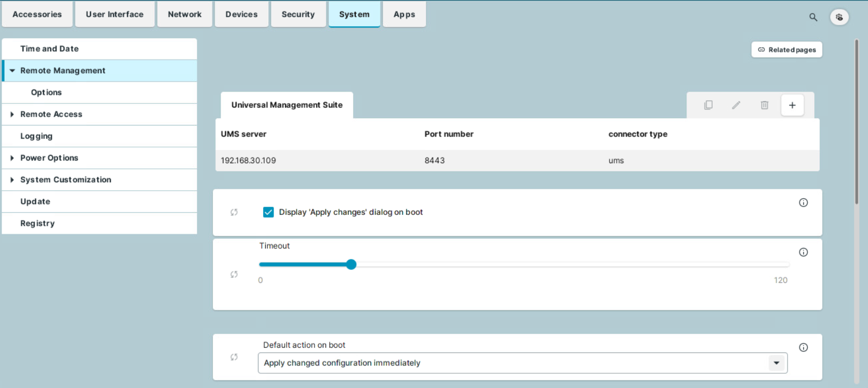Expand the Remote Access tree item

tap(12, 115)
